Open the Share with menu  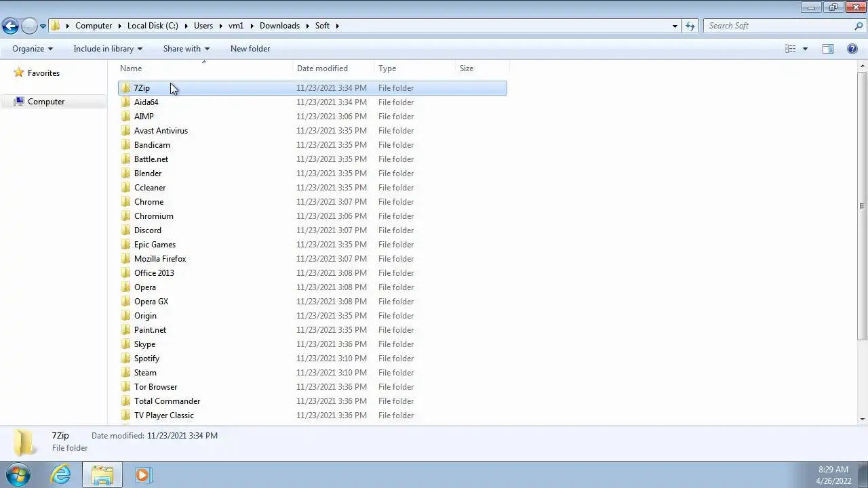coord(186,49)
